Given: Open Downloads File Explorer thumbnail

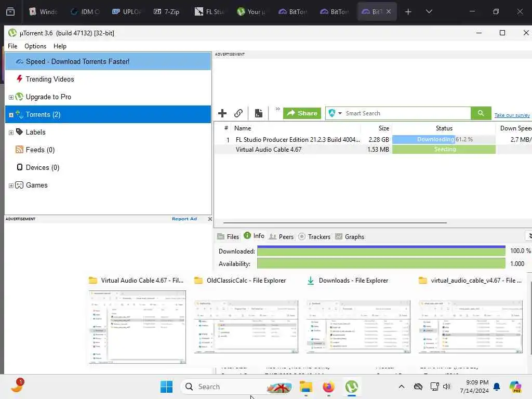Looking at the screenshot, I should (x=358, y=327).
